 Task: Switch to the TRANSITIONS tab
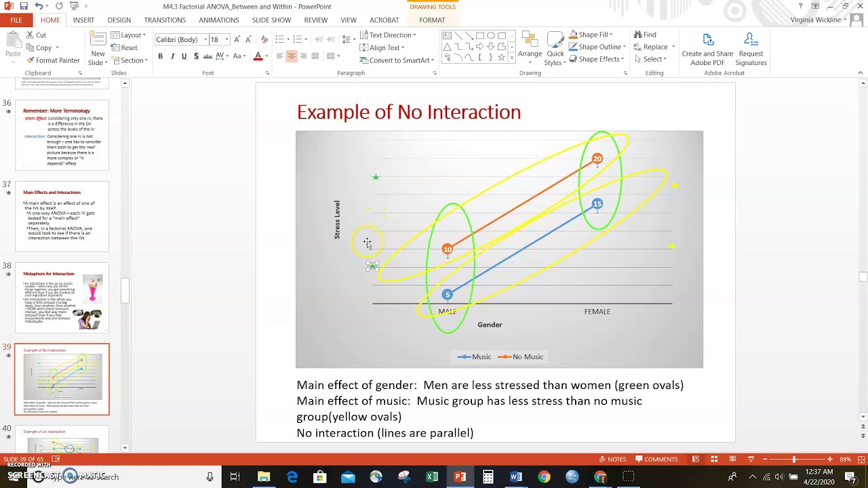point(165,20)
